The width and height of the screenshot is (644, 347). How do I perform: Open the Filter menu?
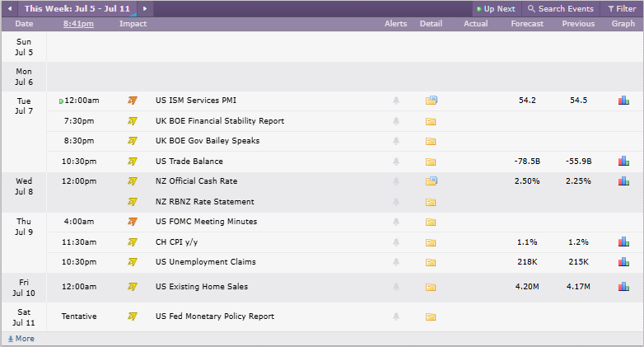coord(622,8)
